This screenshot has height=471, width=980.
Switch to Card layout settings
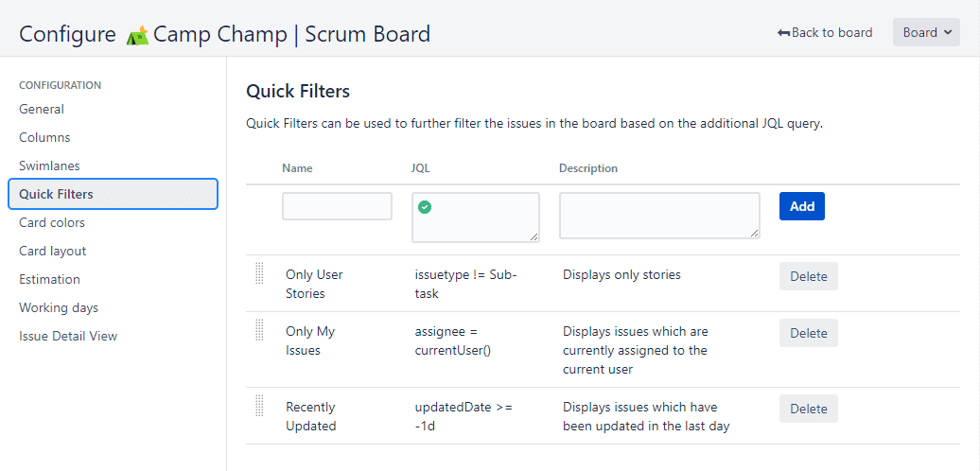(x=53, y=251)
